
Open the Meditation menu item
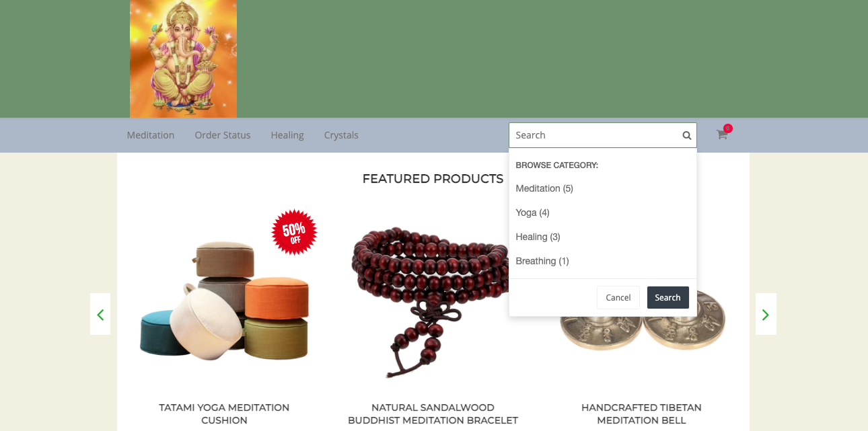point(151,135)
